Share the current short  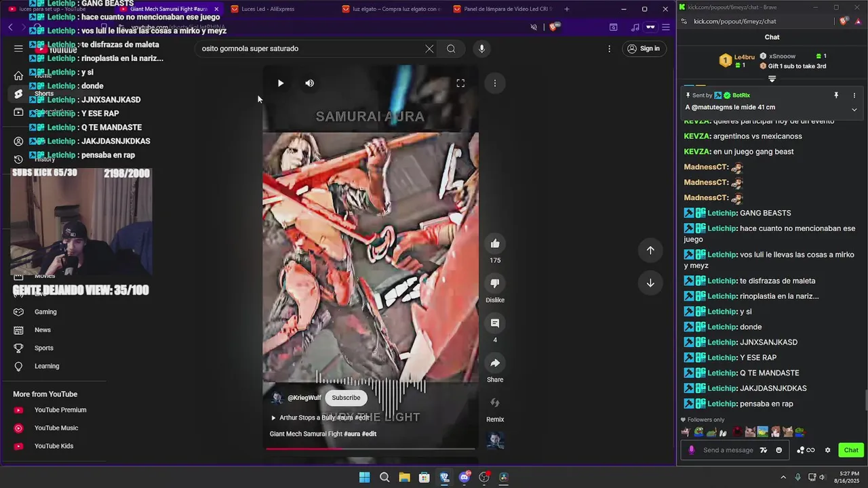(x=495, y=363)
